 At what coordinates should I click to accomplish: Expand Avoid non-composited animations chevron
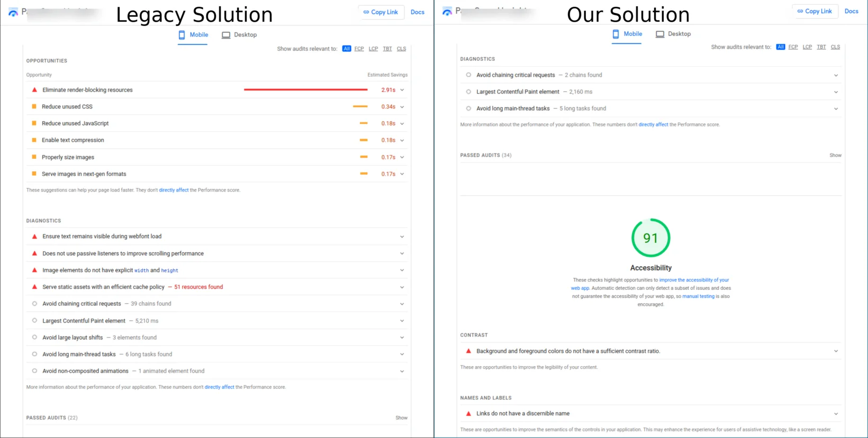(402, 371)
